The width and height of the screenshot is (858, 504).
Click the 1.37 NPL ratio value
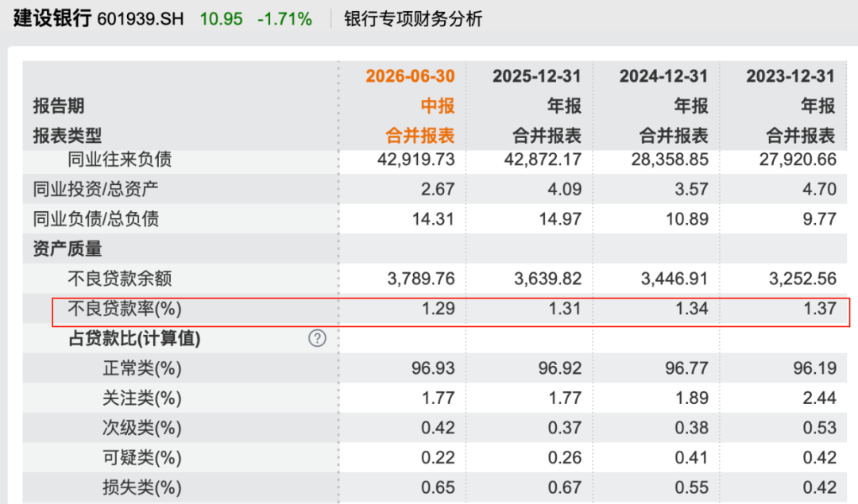pos(820,308)
